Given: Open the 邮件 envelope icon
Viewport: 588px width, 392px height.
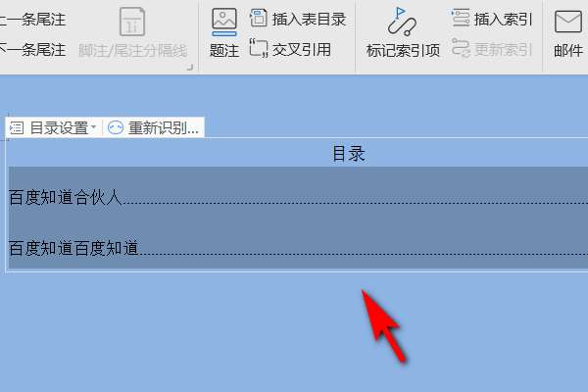Looking at the screenshot, I should [568, 22].
